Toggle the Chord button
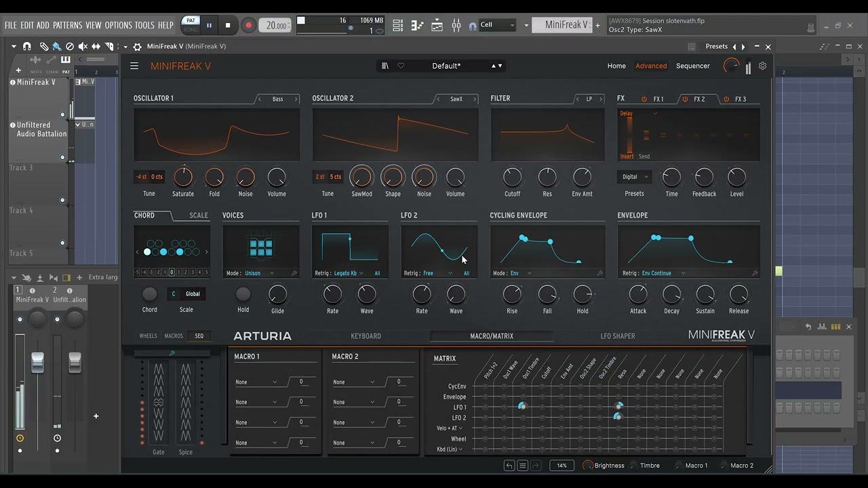The height and width of the screenshot is (488, 868). pos(149,294)
